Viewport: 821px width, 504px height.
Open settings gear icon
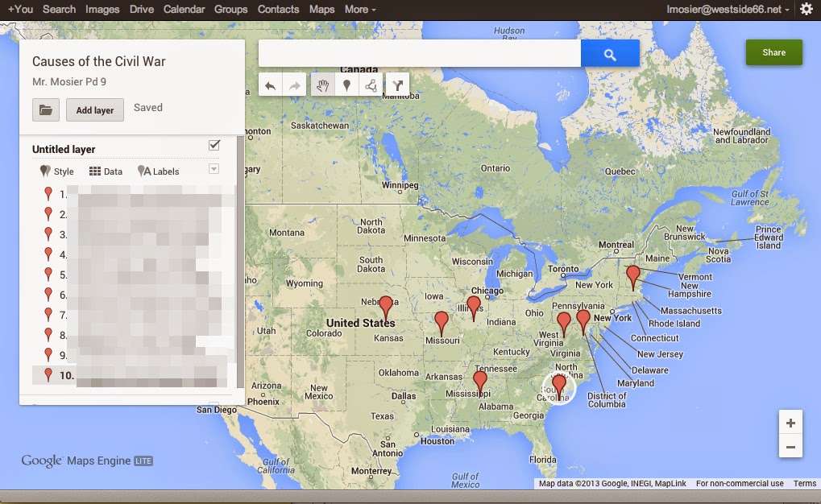(x=806, y=10)
